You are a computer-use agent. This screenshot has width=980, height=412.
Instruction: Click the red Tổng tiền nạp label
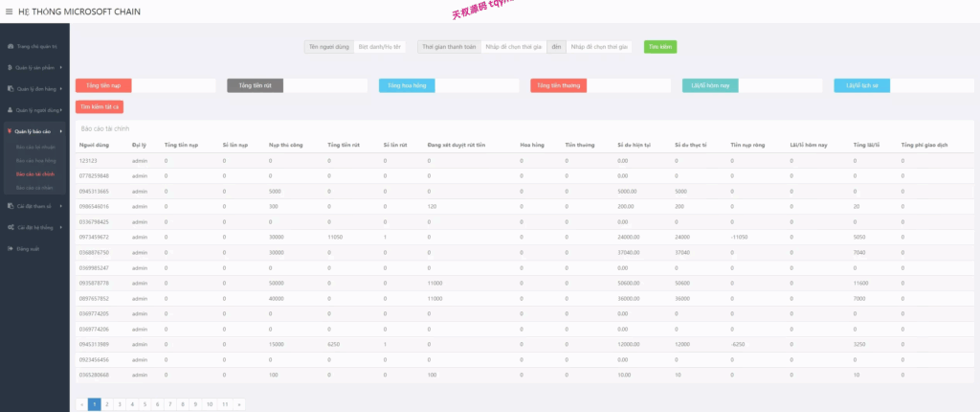103,86
